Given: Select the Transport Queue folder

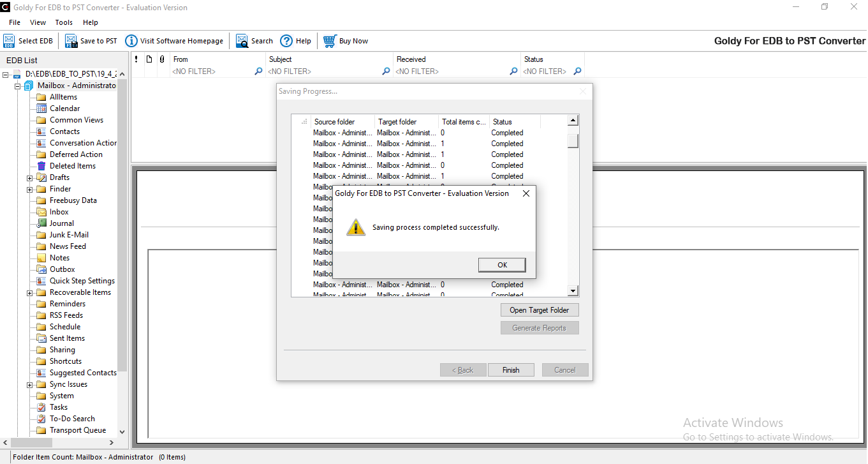Looking at the screenshot, I should tap(78, 430).
